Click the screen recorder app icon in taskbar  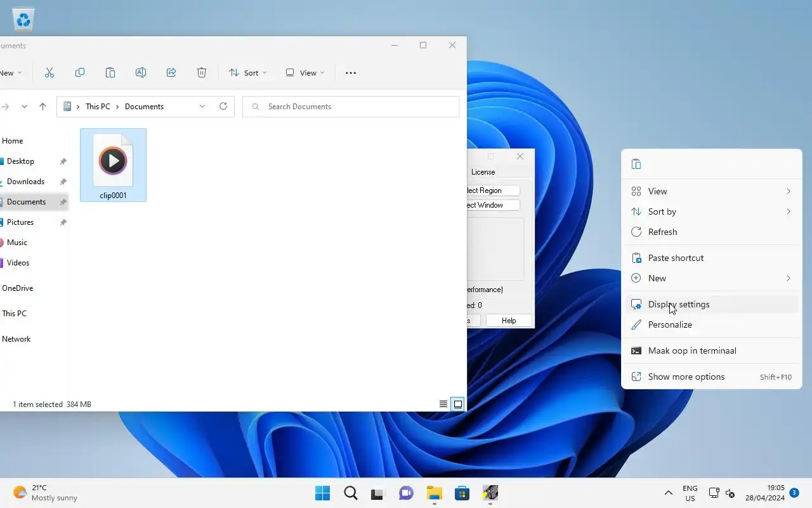[490, 493]
